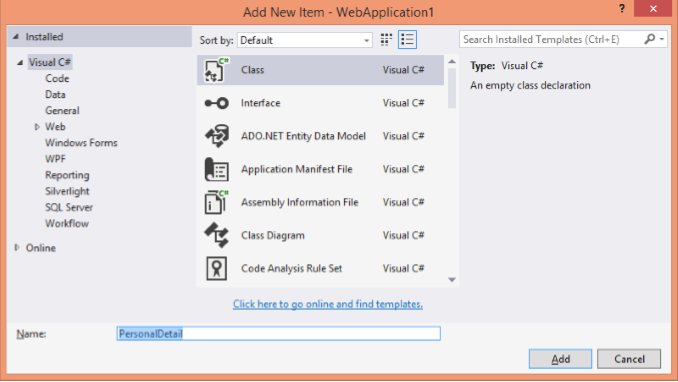
Task: Click the template list scroll down arrow
Action: tap(452, 280)
